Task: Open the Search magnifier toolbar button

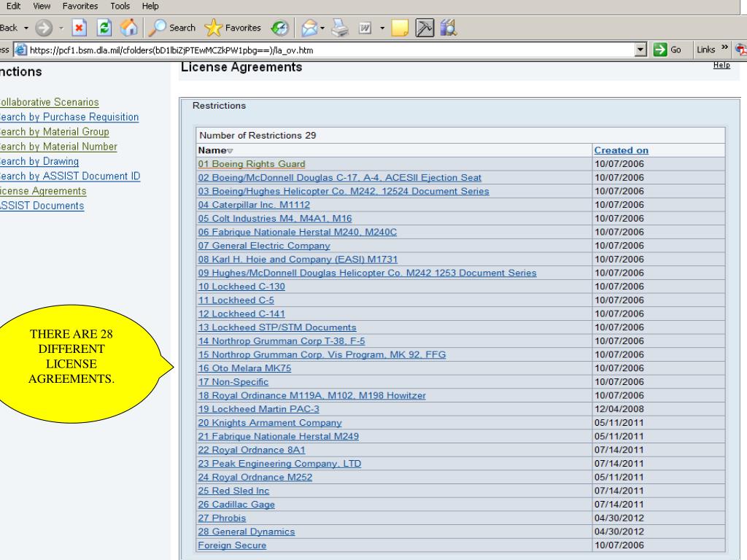Action: (172, 28)
